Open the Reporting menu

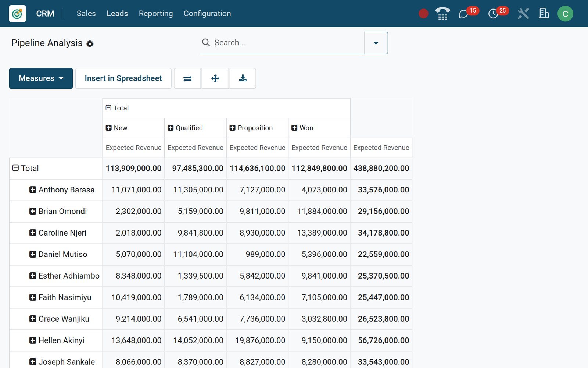[x=156, y=14]
